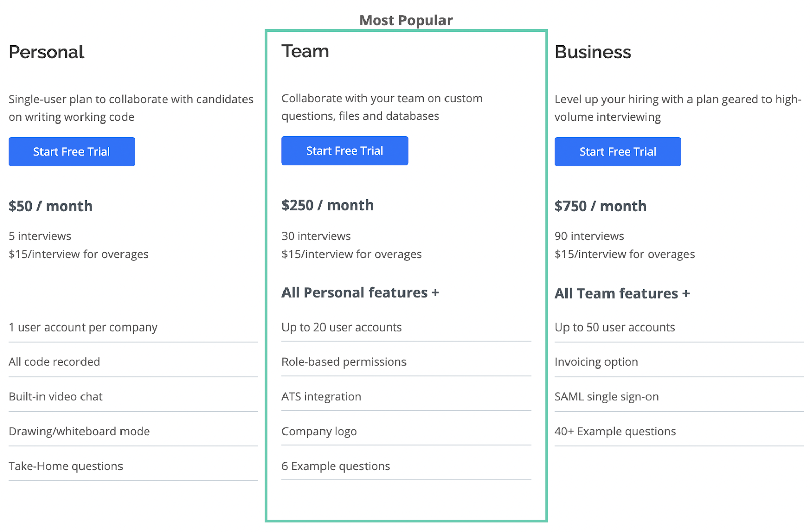Click the All Personal features + heading
This screenshot has height=532, width=810.
click(360, 293)
